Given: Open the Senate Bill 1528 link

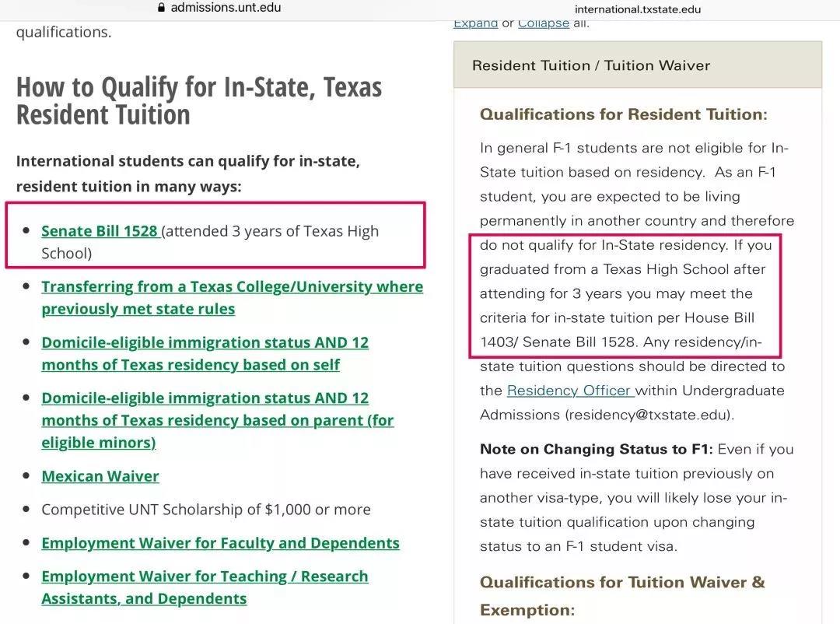Looking at the screenshot, I should (100, 231).
